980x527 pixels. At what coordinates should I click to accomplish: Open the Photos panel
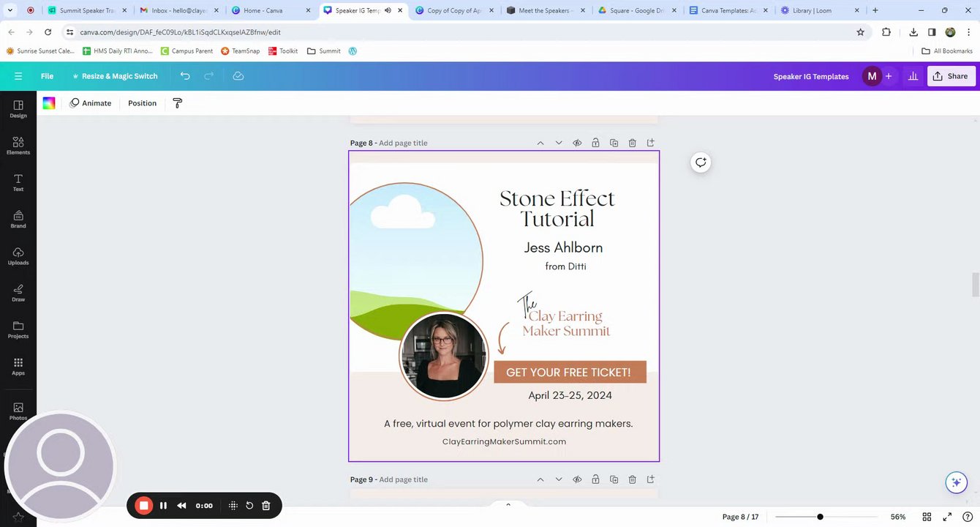pyautogui.click(x=18, y=411)
